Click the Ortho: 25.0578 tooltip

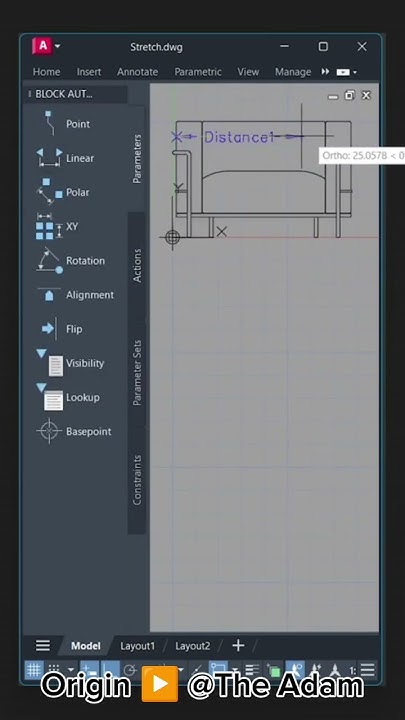(362, 156)
